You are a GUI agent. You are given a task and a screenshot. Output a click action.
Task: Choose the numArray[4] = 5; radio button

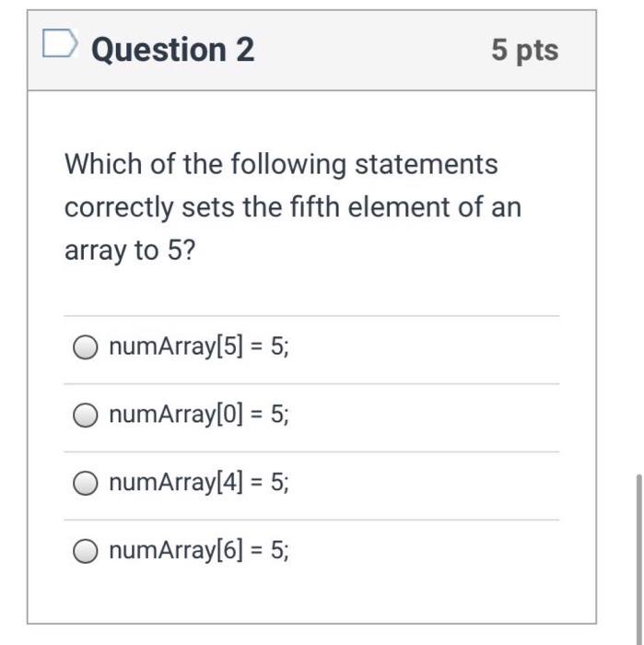(x=86, y=483)
